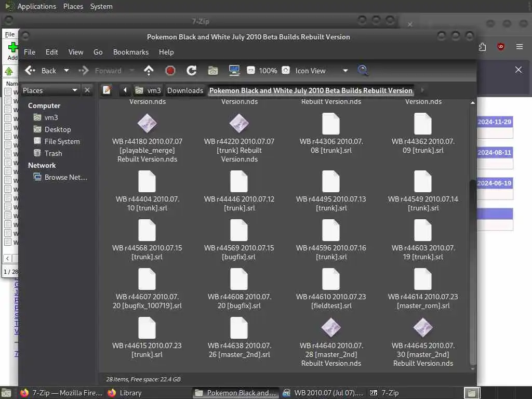Switch to Library taskbar window

coord(125,393)
